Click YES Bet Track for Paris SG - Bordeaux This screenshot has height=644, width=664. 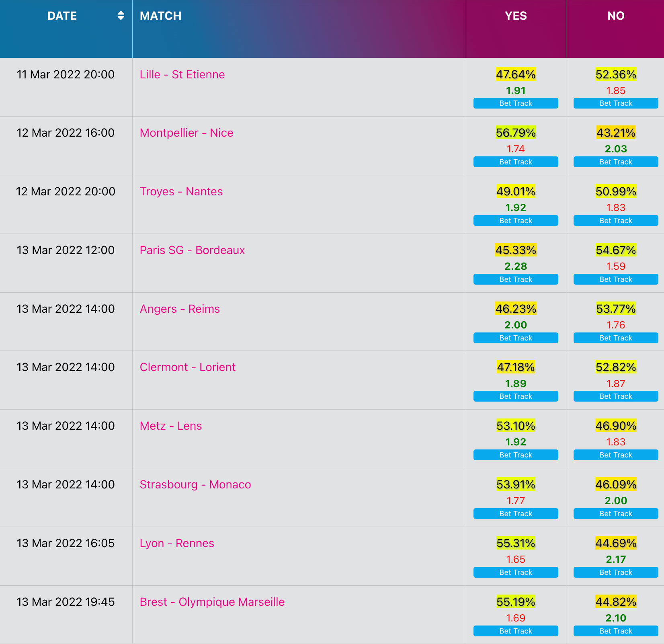coord(516,279)
